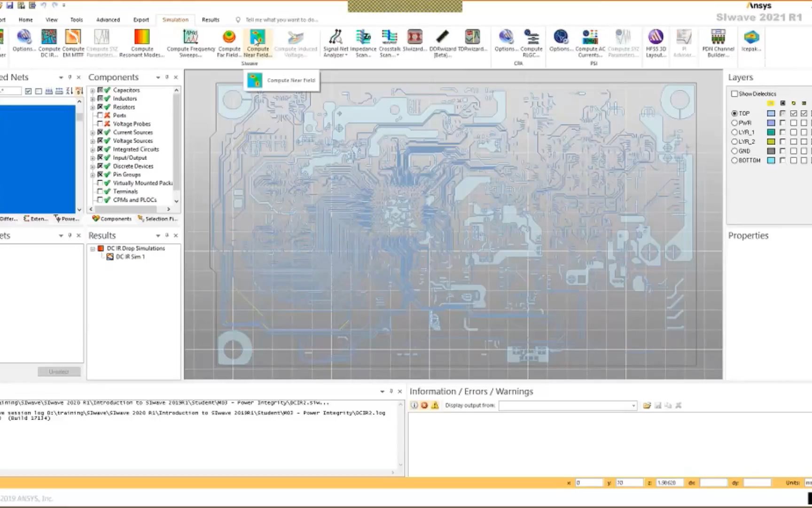Change the LYR_1 layer color swatch

pyautogui.click(x=771, y=132)
